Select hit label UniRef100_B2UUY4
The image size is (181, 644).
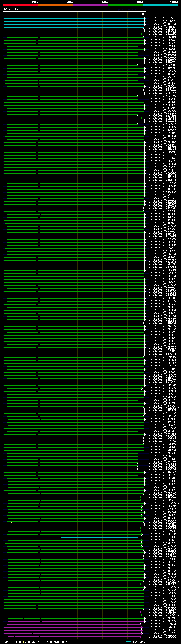[x=162, y=53]
